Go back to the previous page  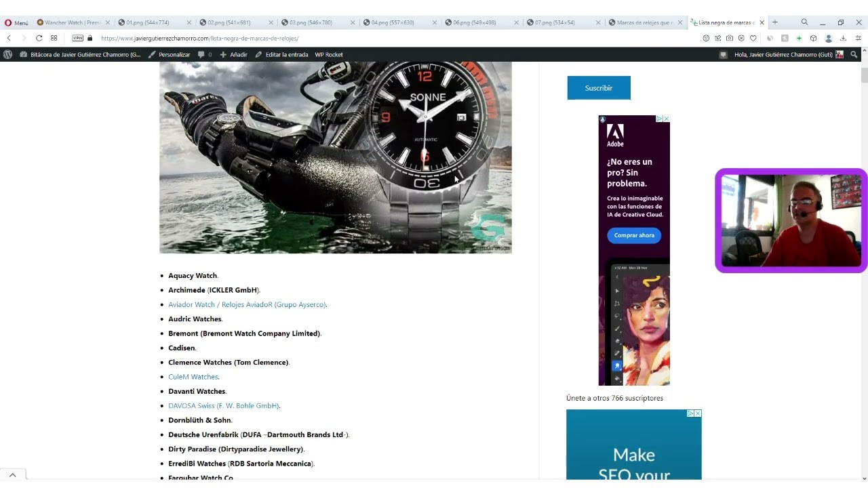pos(9,38)
